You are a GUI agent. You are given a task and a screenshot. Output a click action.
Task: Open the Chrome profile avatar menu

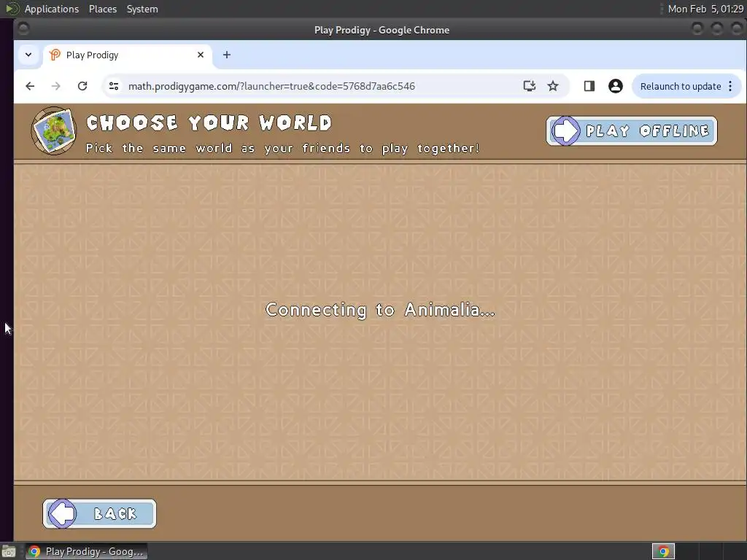616,86
